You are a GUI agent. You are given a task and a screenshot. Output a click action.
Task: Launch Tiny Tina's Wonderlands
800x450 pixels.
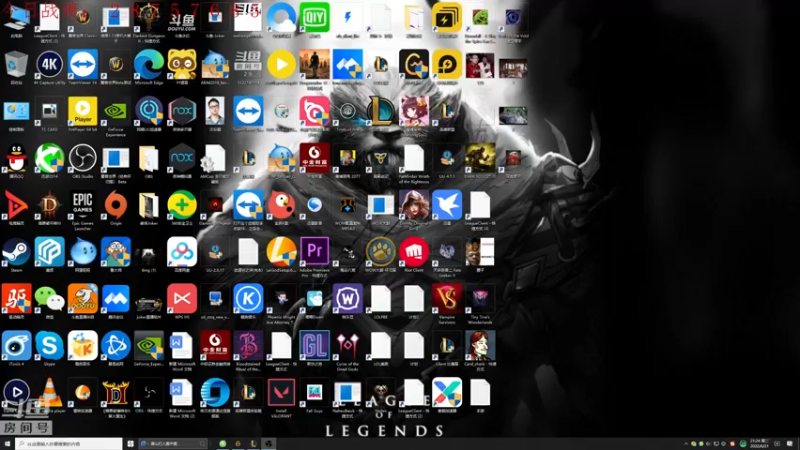click(480, 299)
